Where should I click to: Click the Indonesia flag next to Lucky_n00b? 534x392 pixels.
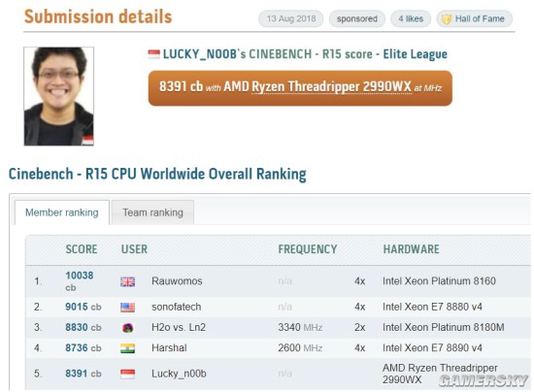[128, 374]
